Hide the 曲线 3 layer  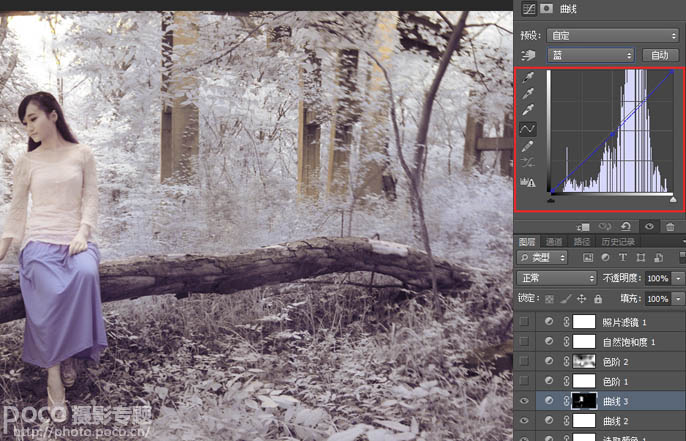(524, 401)
